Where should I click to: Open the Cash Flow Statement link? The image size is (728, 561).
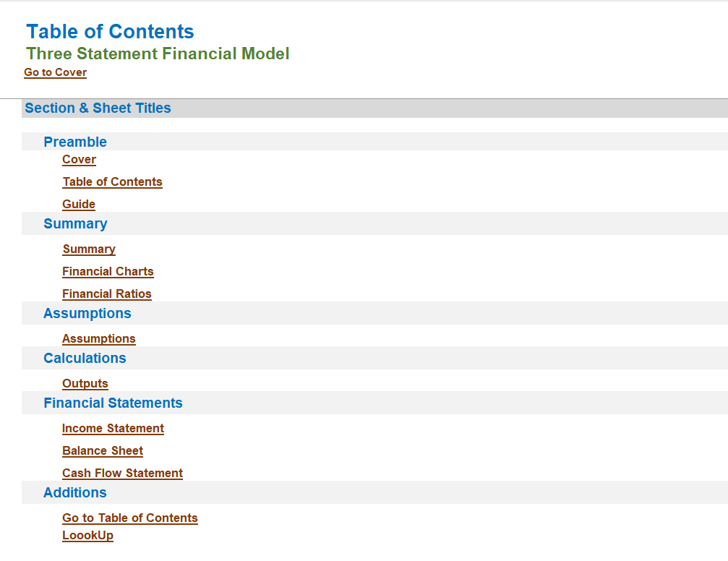[x=123, y=474]
